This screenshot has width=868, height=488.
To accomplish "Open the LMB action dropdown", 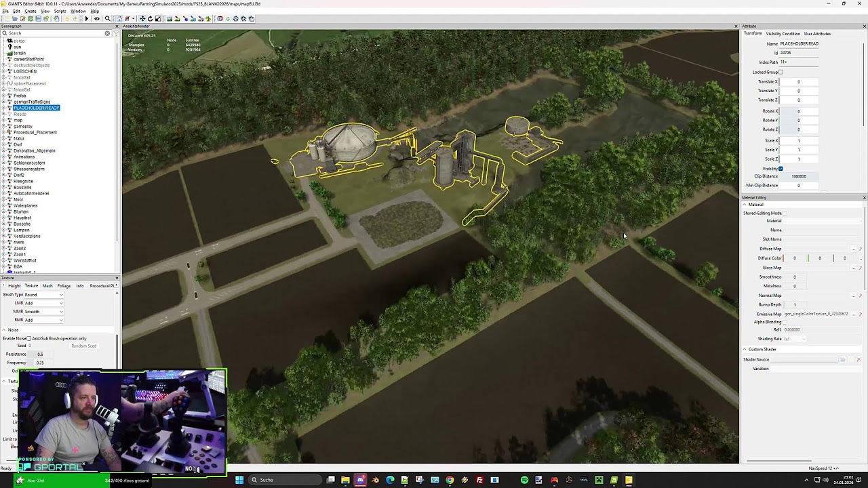I will pyautogui.click(x=44, y=303).
